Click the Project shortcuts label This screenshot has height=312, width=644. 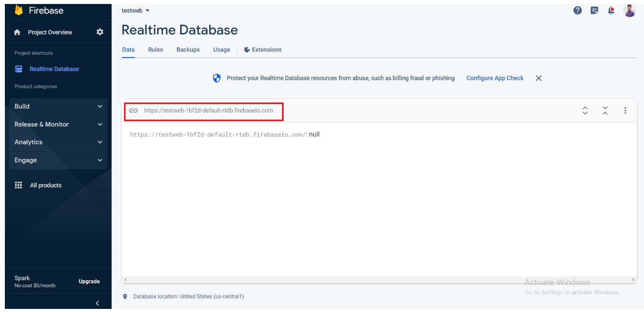click(34, 53)
